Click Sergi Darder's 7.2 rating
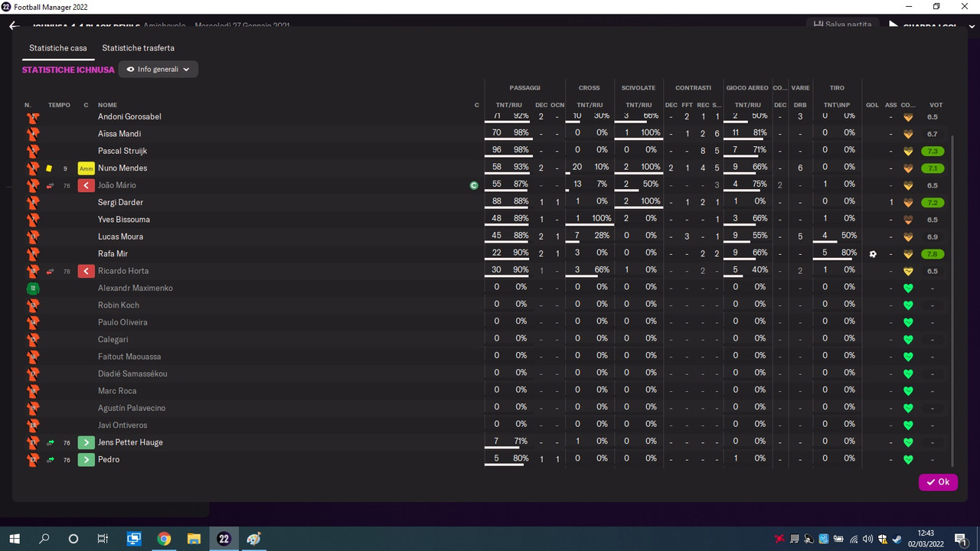The image size is (980, 551). click(x=933, y=203)
